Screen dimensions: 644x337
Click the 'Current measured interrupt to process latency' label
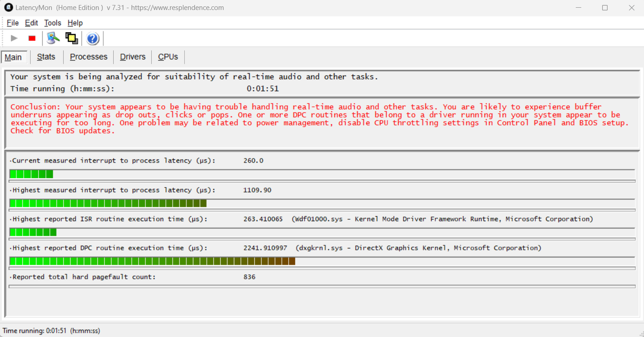tap(114, 161)
